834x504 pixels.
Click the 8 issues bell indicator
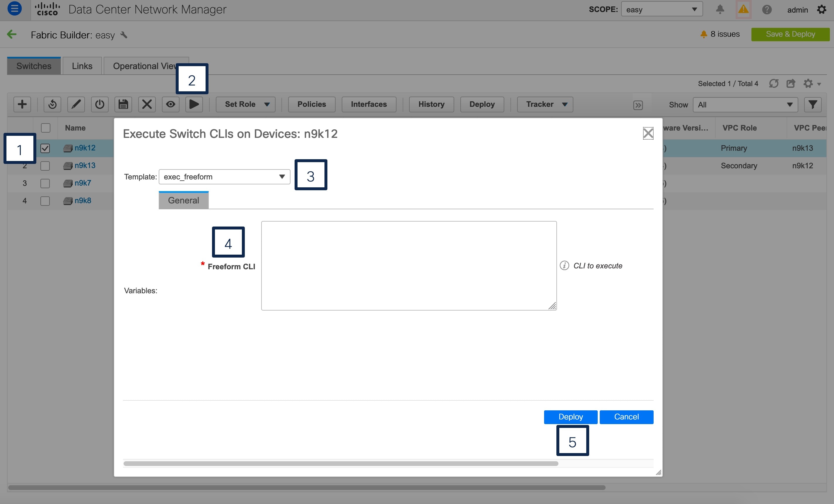[720, 34]
